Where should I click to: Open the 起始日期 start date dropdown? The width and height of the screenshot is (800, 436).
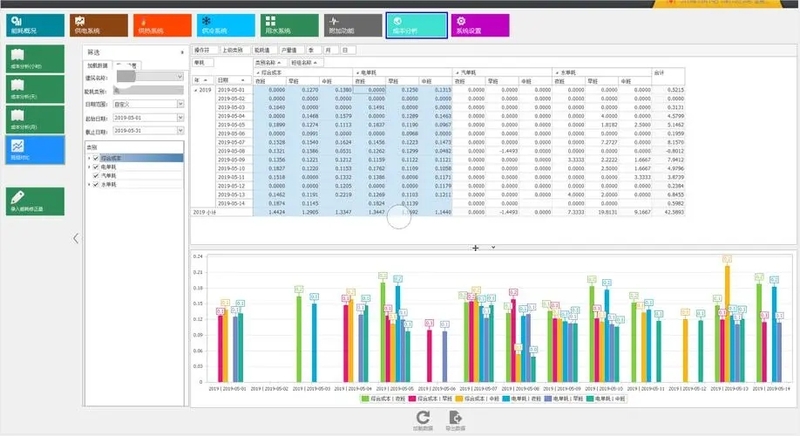pyautogui.click(x=180, y=117)
